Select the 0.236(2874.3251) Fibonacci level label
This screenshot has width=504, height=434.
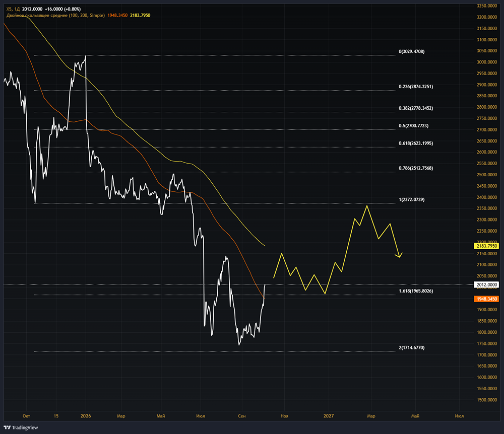[416, 87]
